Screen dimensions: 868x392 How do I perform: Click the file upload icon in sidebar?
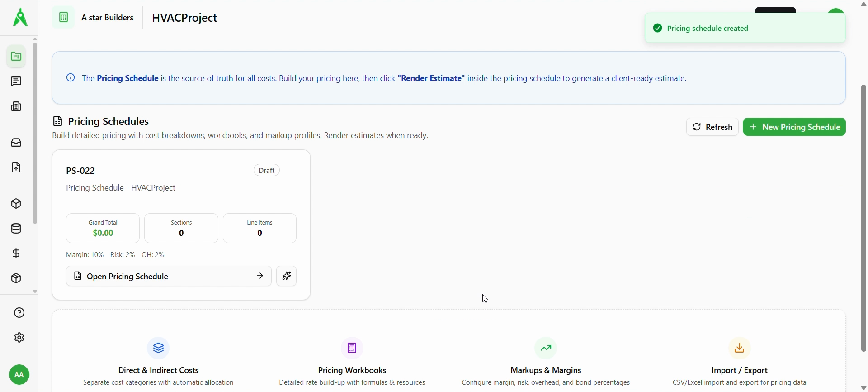pos(16,167)
